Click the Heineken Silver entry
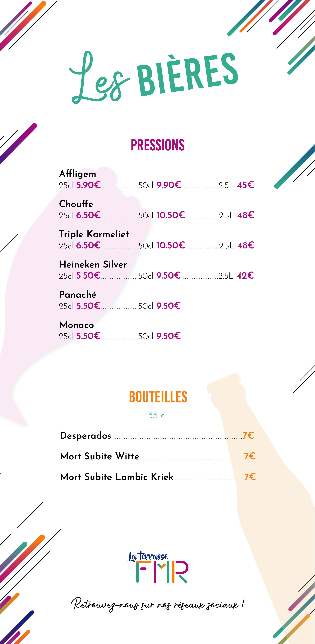Viewport: 315px width, 644px height. (93, 264)
